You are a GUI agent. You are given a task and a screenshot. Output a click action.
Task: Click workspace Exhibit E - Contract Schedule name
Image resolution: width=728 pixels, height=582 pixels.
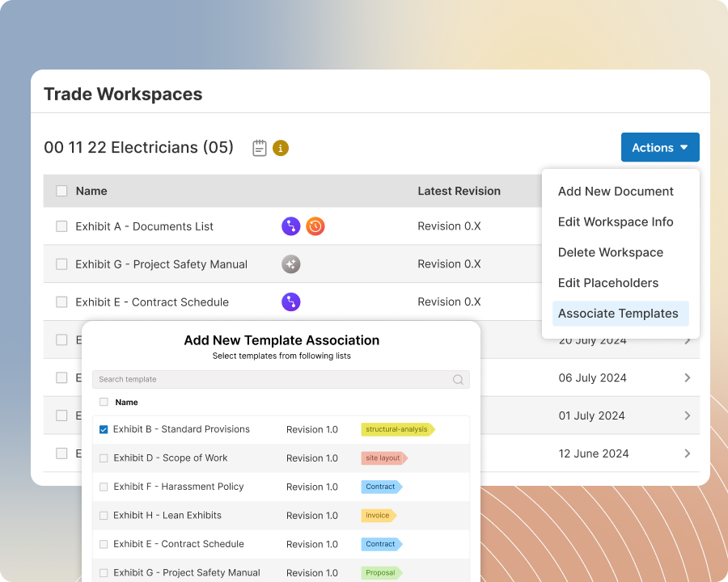point(152,302)
